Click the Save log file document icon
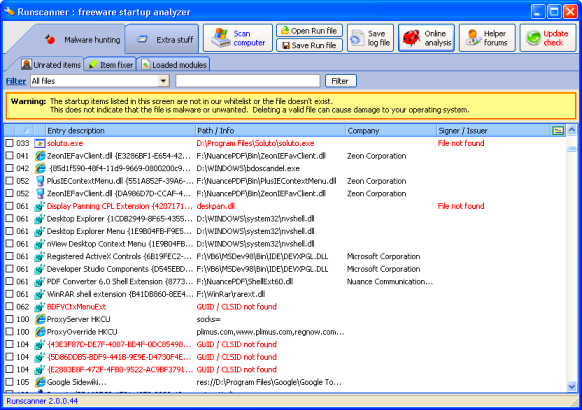 [x=357, y=38]
